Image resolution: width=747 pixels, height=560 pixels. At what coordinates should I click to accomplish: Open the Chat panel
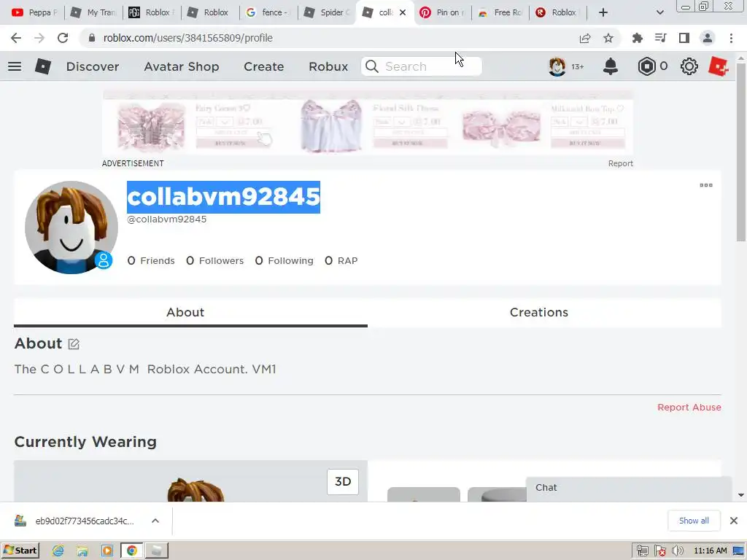click(x=628, y=489)
